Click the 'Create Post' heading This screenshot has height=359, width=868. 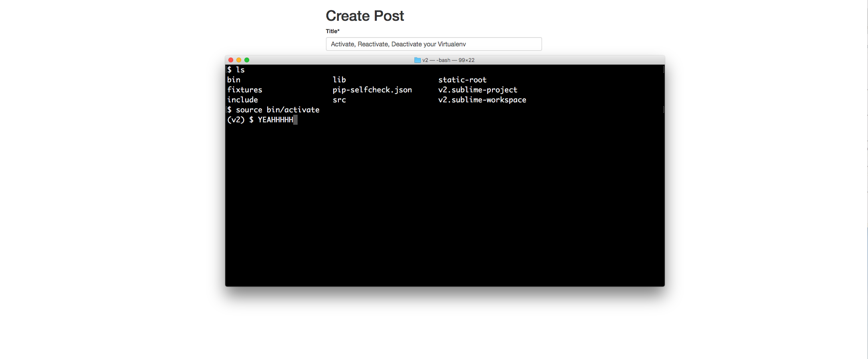click(364, 16)
